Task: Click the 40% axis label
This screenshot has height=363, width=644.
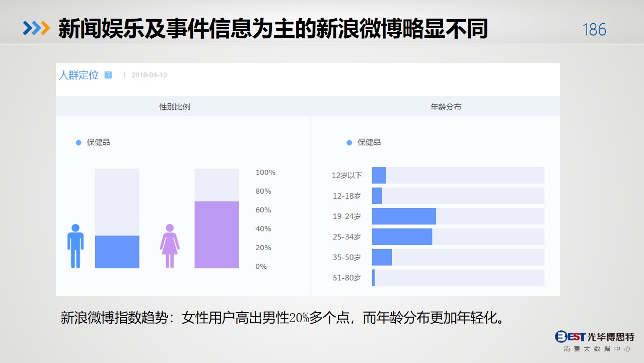Action: click(x=263, y=229)
